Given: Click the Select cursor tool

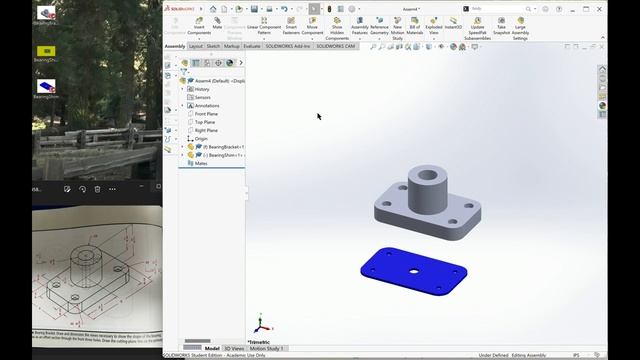Looking at the screenshot, I should (x=314, y=9).
